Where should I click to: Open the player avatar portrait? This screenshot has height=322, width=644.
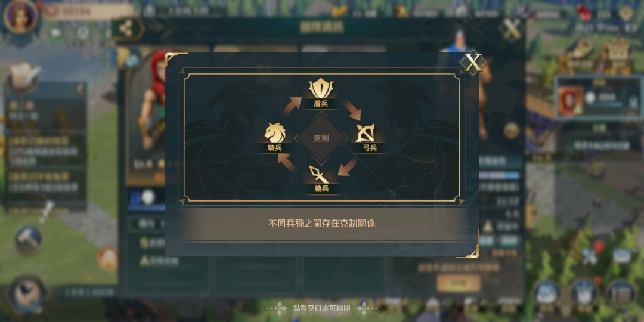(x=20, y=17)
